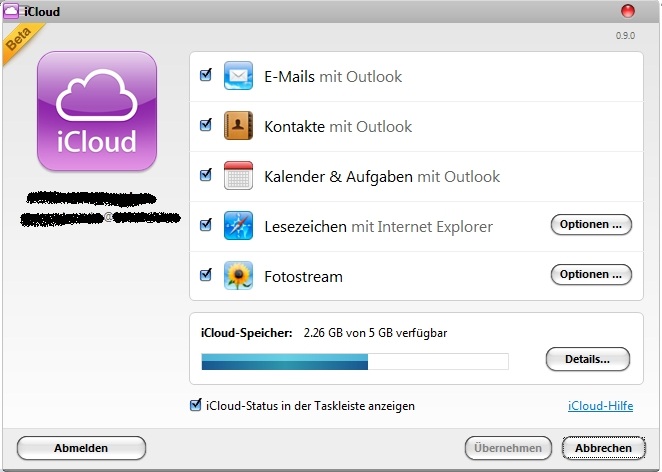This screenshot has width=662, height=472.
Task: Toggle Kalender & Aufgaben checkbox
Action: coord(206,175)
